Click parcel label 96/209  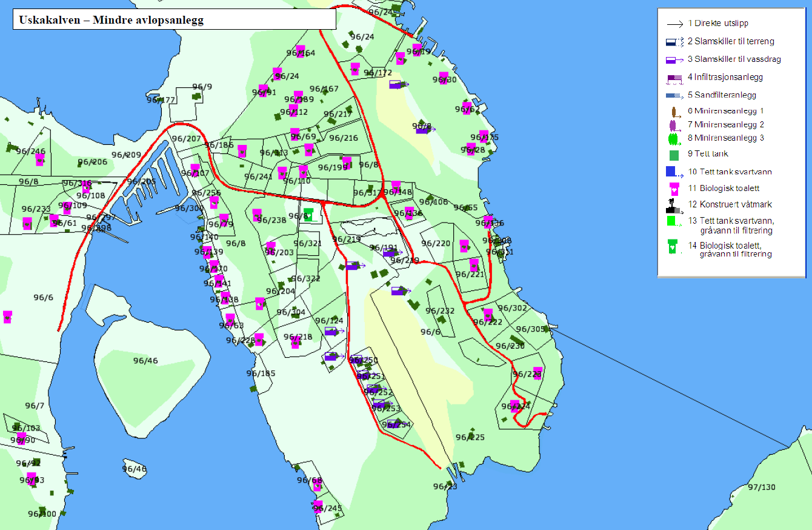(127, 155)
